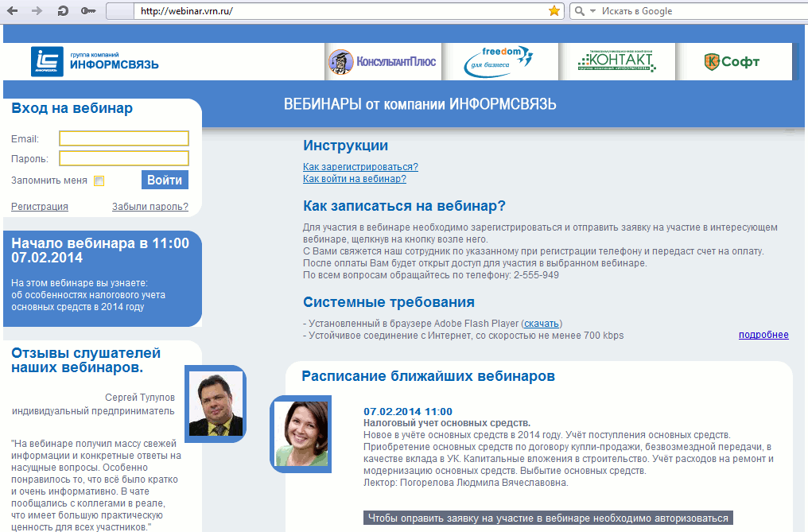
Task: Tick the Запомнить меня checkbox
Action: (x=99, y=181)
